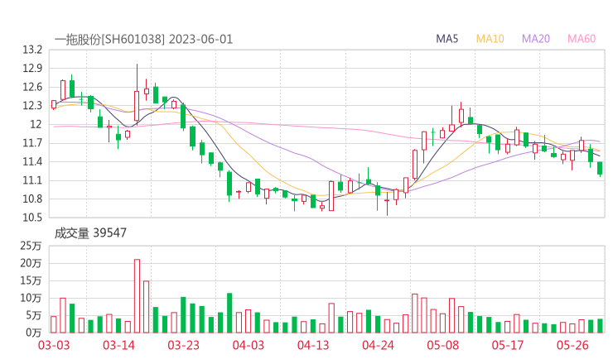This screenshot has width=613, height=364.
Task: Click the MA5 legend label
Action: pos(446,39)
